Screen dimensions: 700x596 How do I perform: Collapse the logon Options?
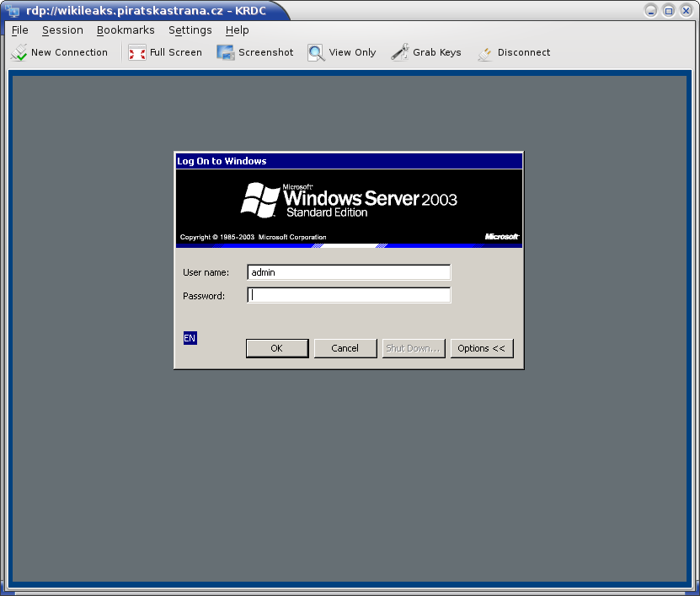point(482,348)
